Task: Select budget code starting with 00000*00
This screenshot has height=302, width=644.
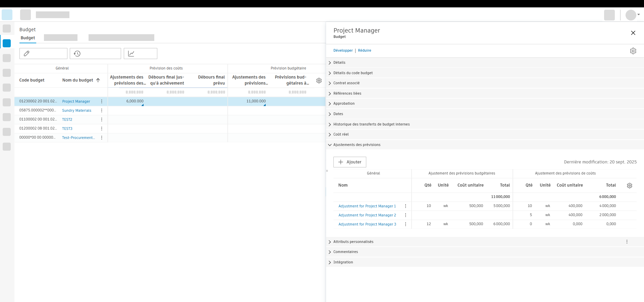Action: 37,138
